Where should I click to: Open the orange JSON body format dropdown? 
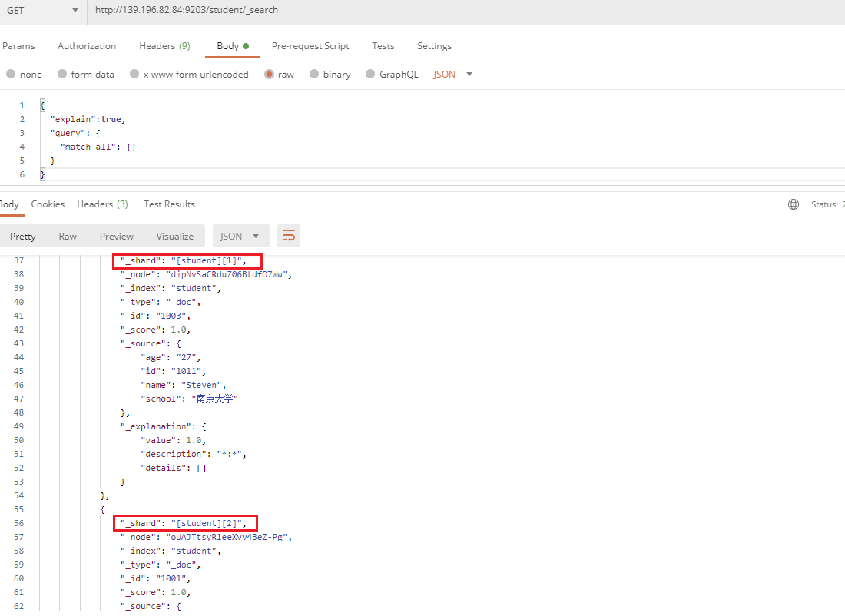coord(452,74)
